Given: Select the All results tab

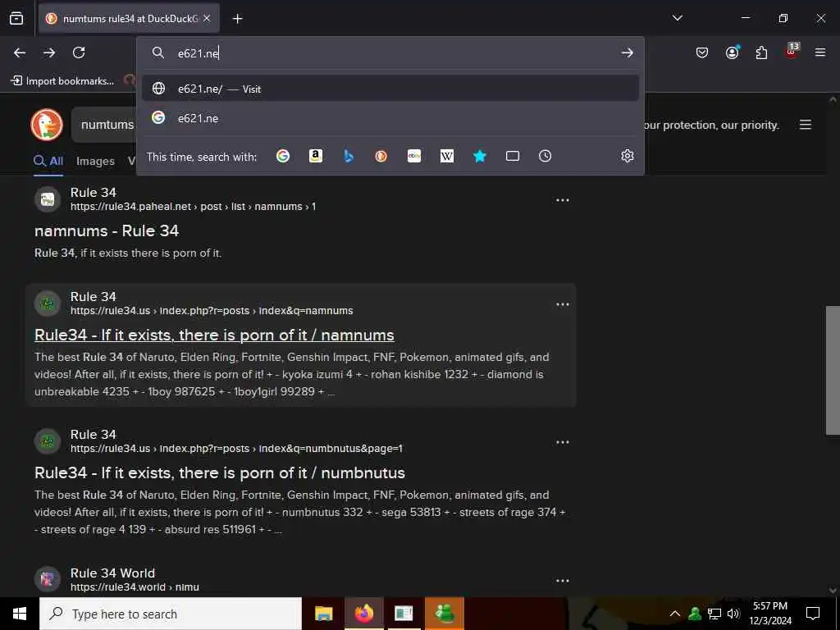Looking at the screenshot, I should pyautogui.click(x=48, y=161).
